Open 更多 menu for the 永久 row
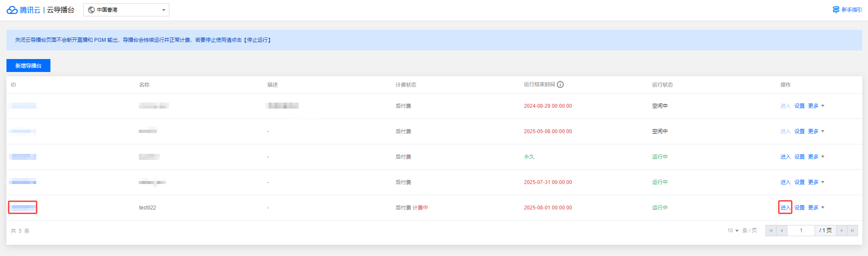 pyautogui.click(x=816, y=157)
